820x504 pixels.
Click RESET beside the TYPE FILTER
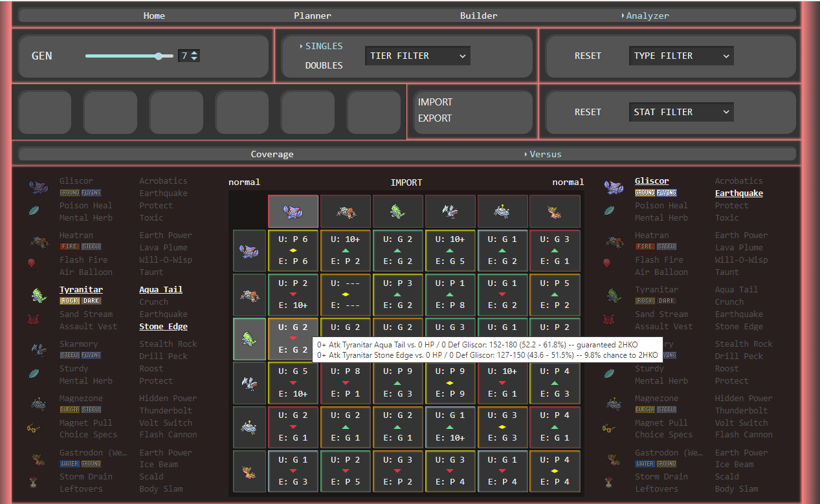coord(588,56)
